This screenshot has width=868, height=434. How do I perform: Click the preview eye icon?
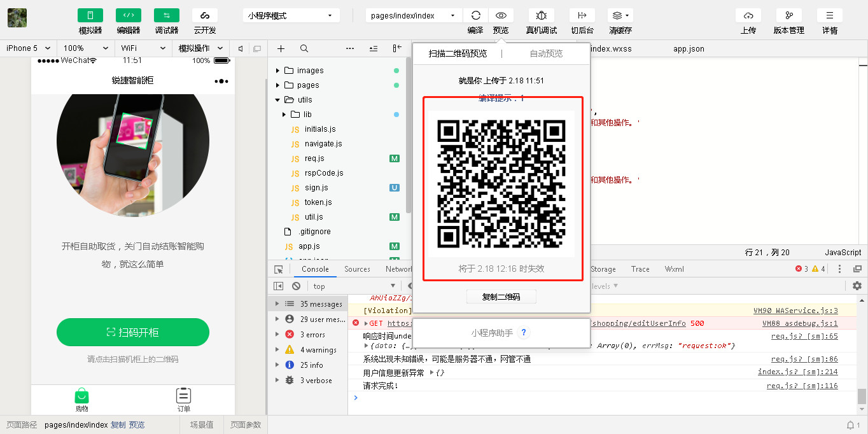(501, 15)
